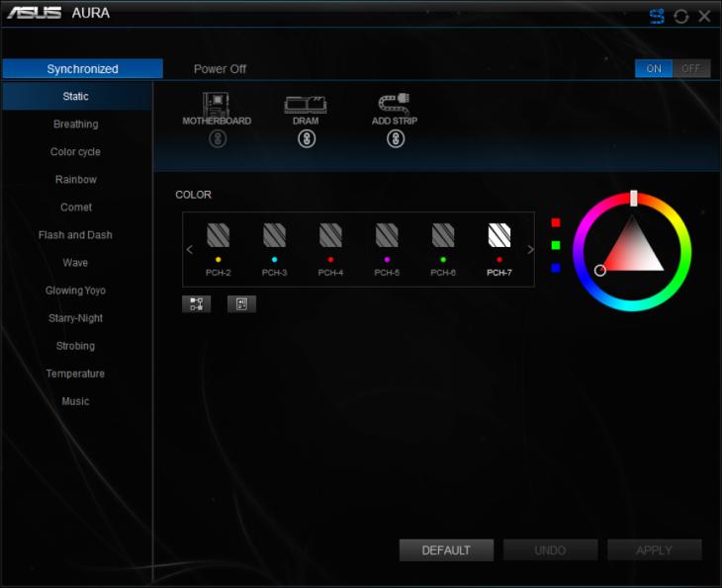The image size is (722, 588).
Task: Pick the blue color swatch
Action: click(x=556, y=268)
